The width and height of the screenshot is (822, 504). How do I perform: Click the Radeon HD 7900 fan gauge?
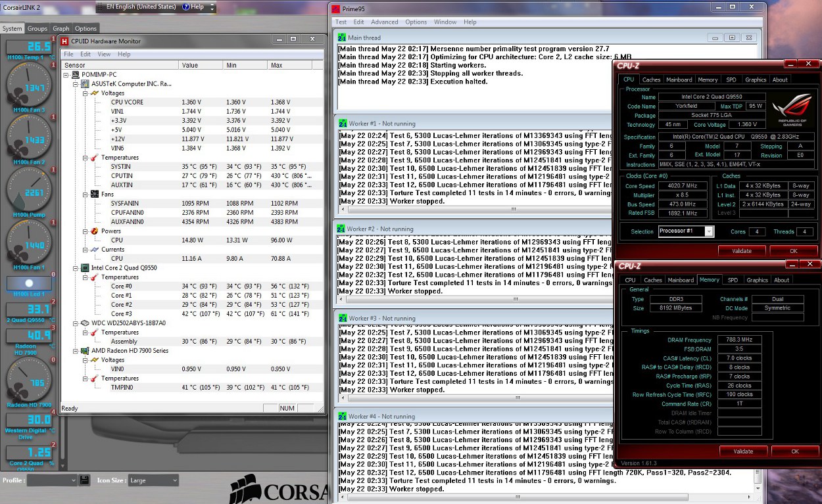29,382
